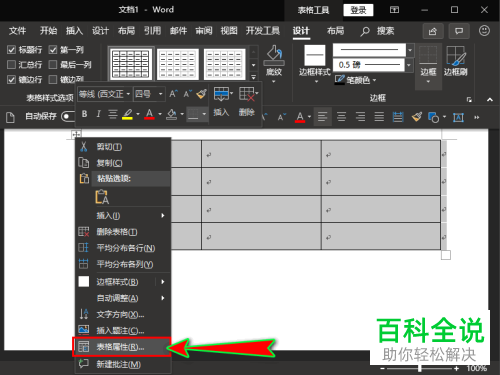Open the 0.5 磅 line weight dropdown
Viewport: 500px width, 375px height.
tap(409, 65)
